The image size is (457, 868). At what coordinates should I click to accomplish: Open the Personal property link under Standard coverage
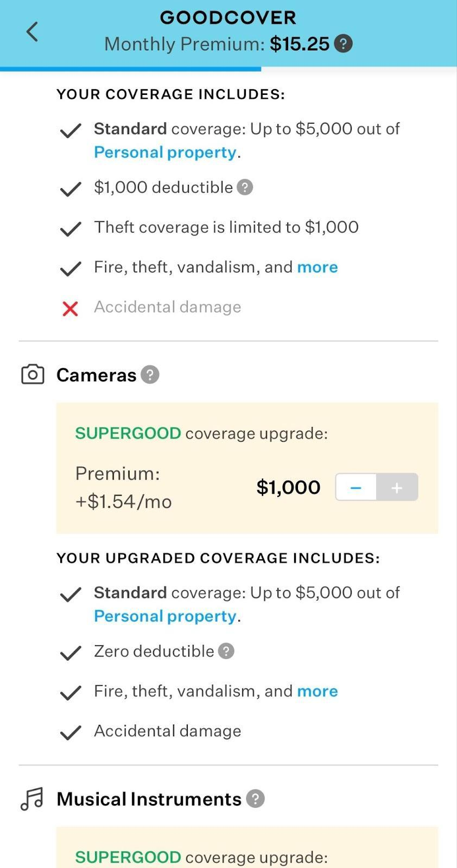[164, 152]
